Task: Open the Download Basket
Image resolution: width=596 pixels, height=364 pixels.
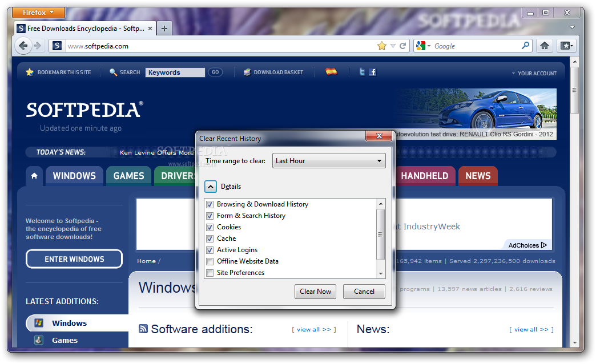Action: point(273,72)
